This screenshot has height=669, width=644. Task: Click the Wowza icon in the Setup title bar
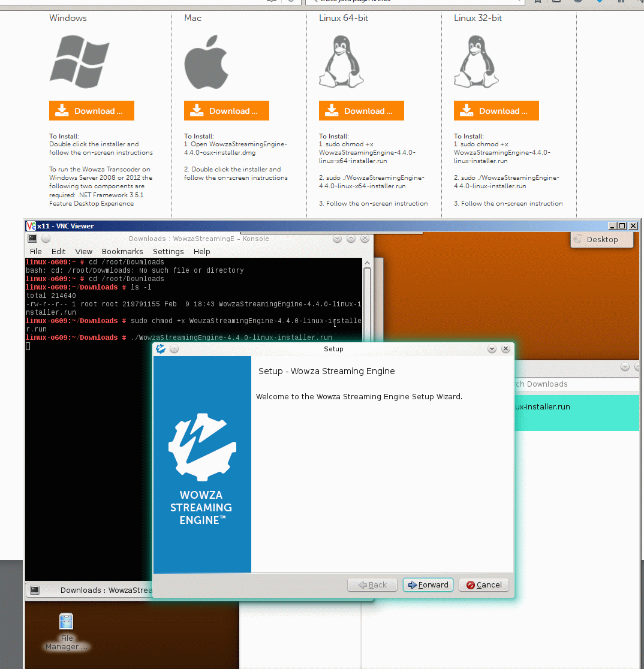(x=161, y=349)
